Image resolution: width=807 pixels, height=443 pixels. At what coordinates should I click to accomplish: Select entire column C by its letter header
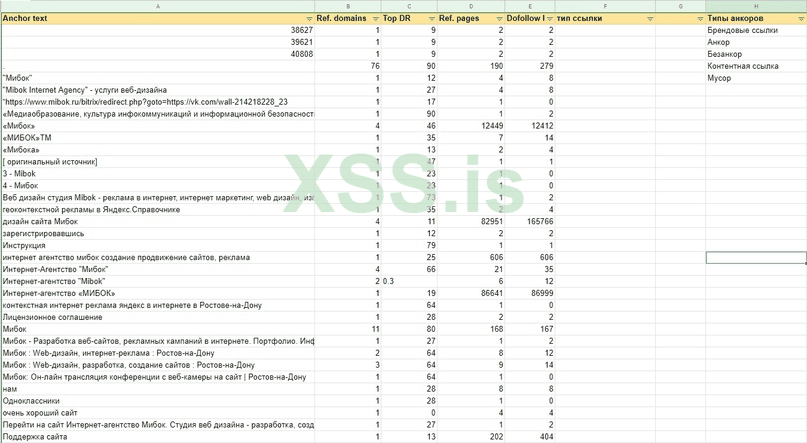point(409,6)
